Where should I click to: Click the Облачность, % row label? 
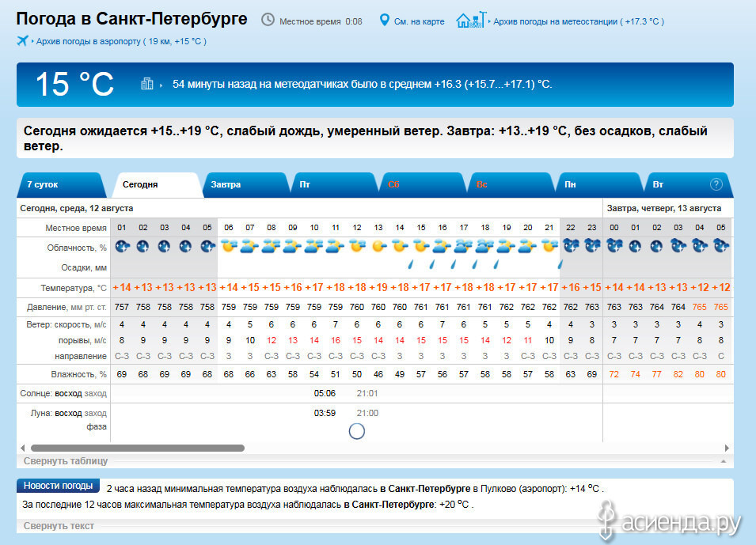pos(77,248)
